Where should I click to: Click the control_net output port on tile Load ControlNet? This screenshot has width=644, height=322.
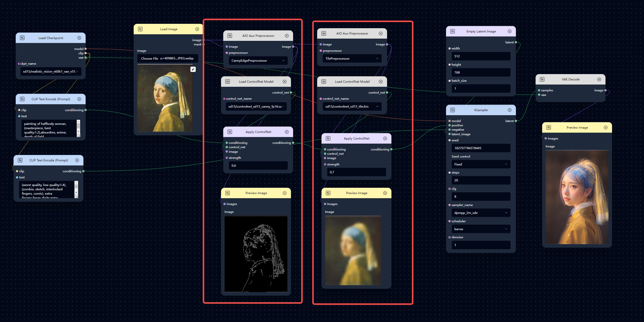[387, 93]
